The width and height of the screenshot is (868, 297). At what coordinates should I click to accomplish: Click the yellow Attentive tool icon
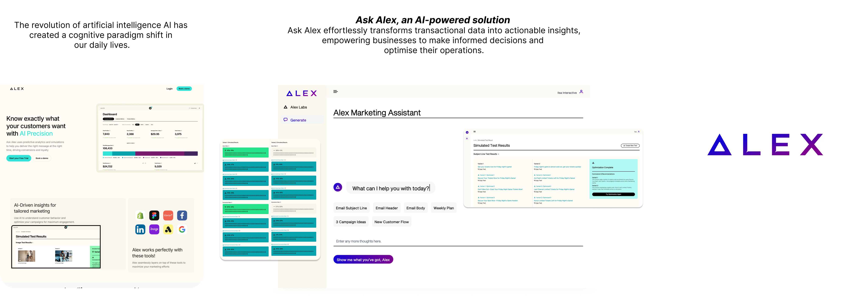168,229
